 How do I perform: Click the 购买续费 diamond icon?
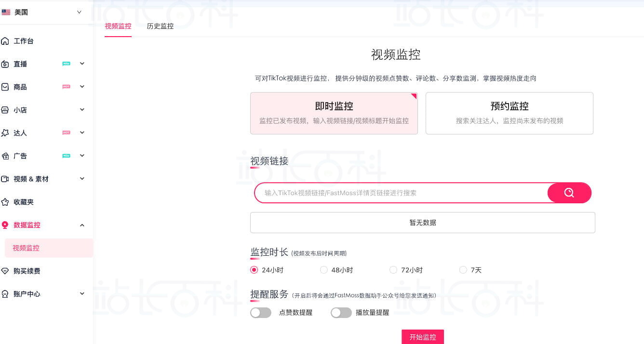pyautogui.click(x=5, y=271)
